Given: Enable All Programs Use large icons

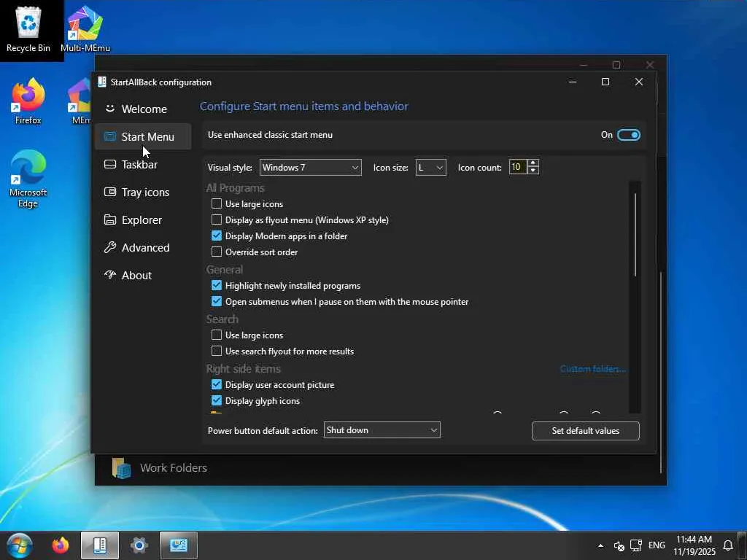Looking at the screenshot, I should pyautogui.click(x=217, y=204).
